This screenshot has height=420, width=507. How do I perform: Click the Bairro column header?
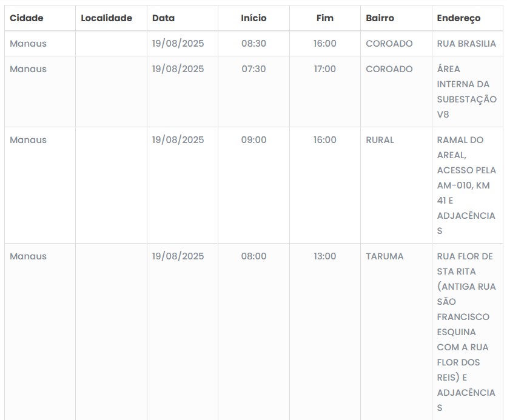tap(380, 18)
